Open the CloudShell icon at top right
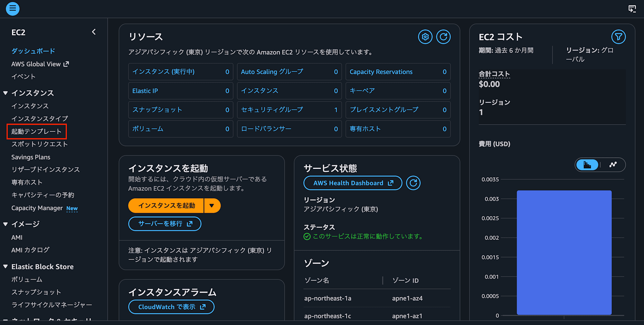 tap(632, 9)
